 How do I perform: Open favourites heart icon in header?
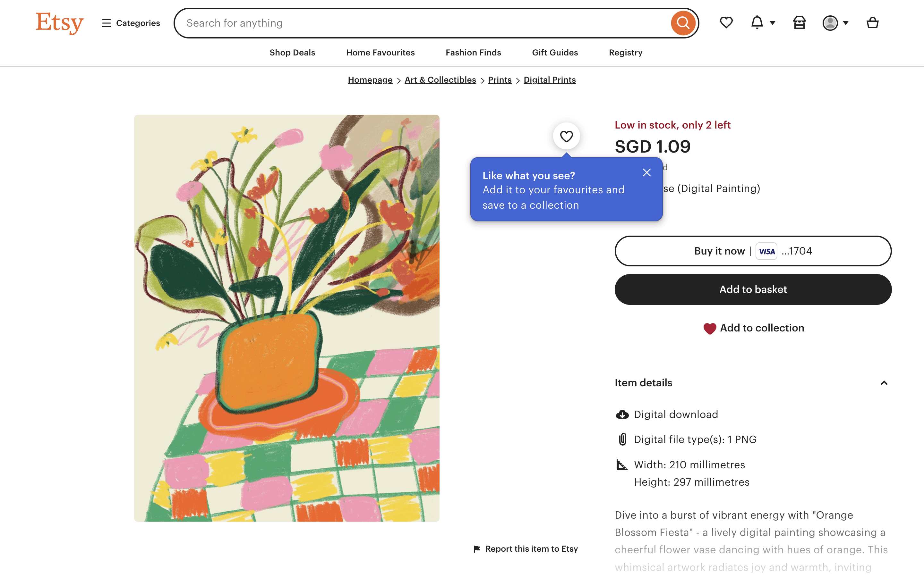tap(726, 23)
